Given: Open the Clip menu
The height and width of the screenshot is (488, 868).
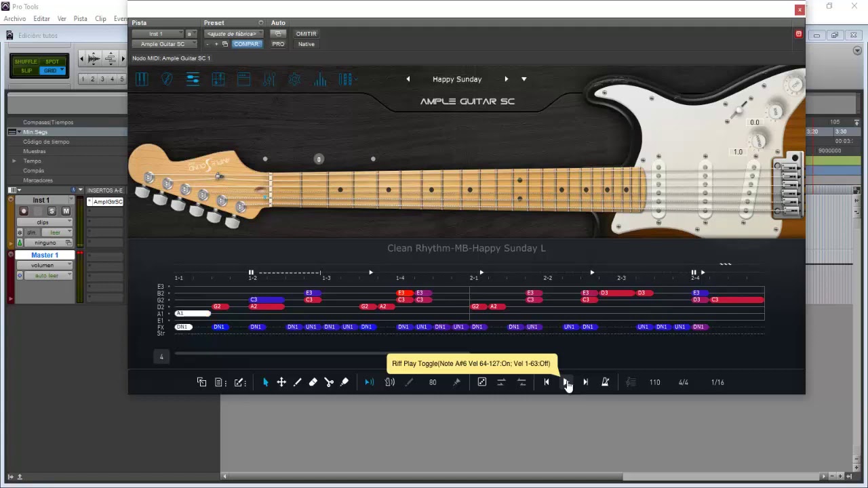Looking at the screenshot, I should 100,19.
